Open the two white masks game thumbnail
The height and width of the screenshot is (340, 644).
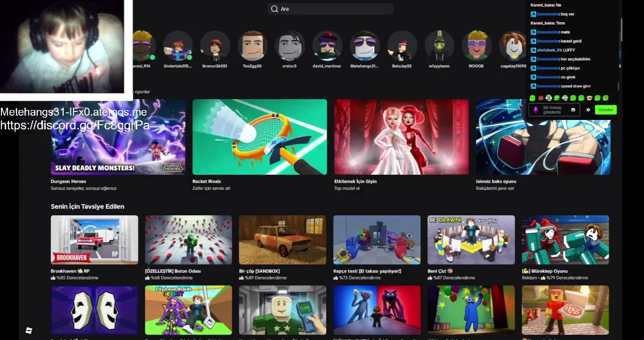[x=94, y=310]
